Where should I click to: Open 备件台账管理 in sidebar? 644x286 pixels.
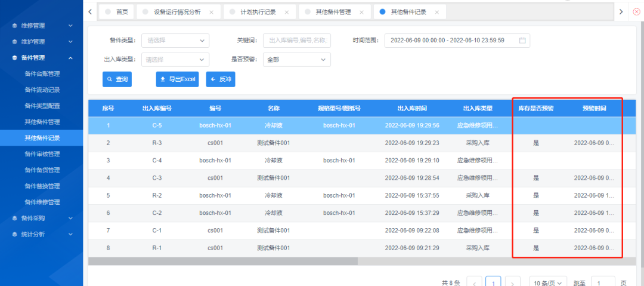(x=42, y=73)
